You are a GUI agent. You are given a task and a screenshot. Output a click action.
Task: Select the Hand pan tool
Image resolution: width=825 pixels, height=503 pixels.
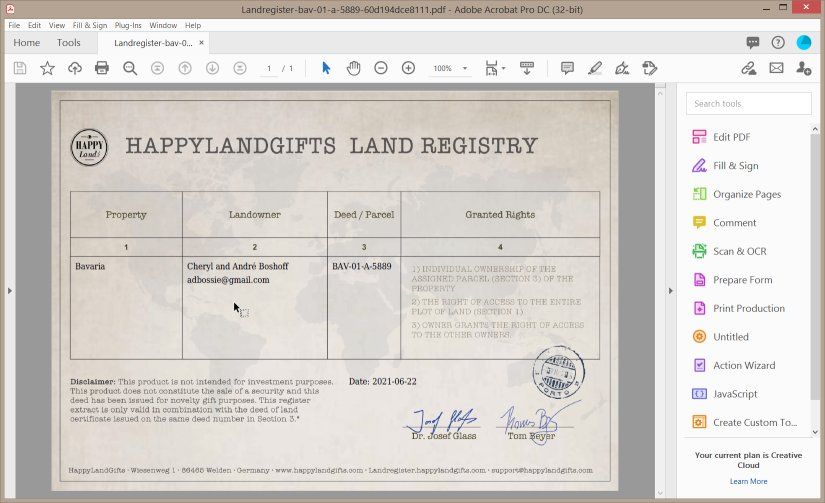(x=354, y=68)
